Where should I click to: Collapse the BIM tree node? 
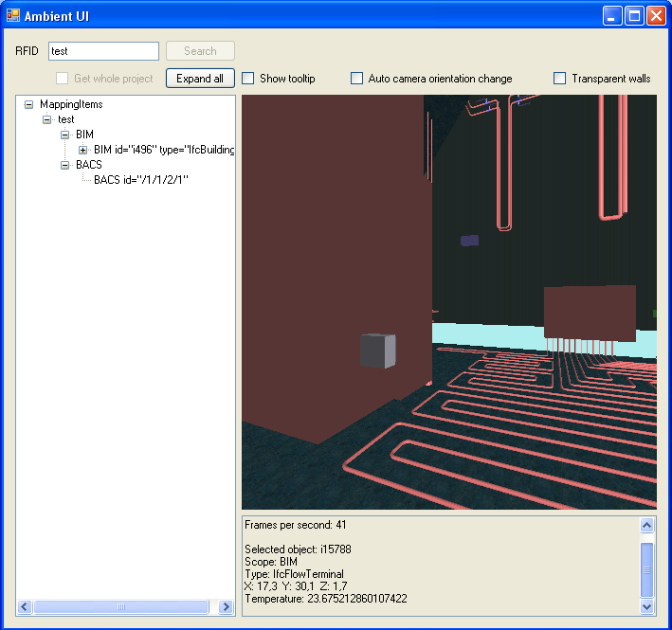64,135
